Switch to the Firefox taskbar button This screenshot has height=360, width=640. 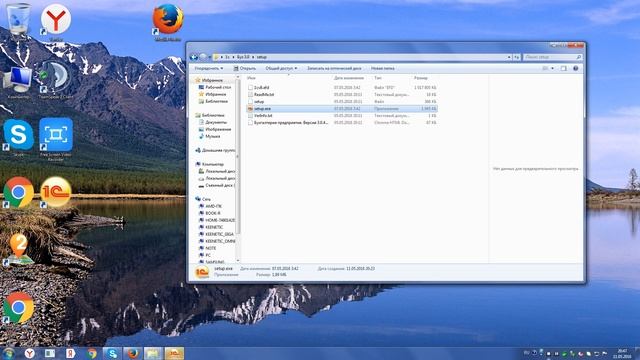pos(132,353)
